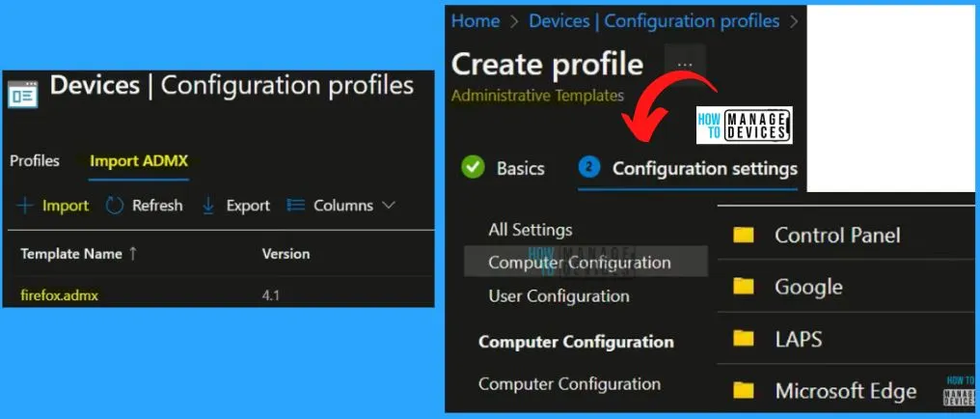The height and width of the screenshot is (419, 980).
Task: Open the Microsoft Edge folder name
Action: [846, 391]
